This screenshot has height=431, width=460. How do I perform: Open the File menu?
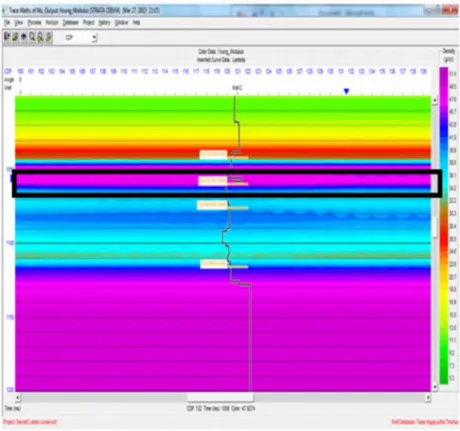[7, 23]
